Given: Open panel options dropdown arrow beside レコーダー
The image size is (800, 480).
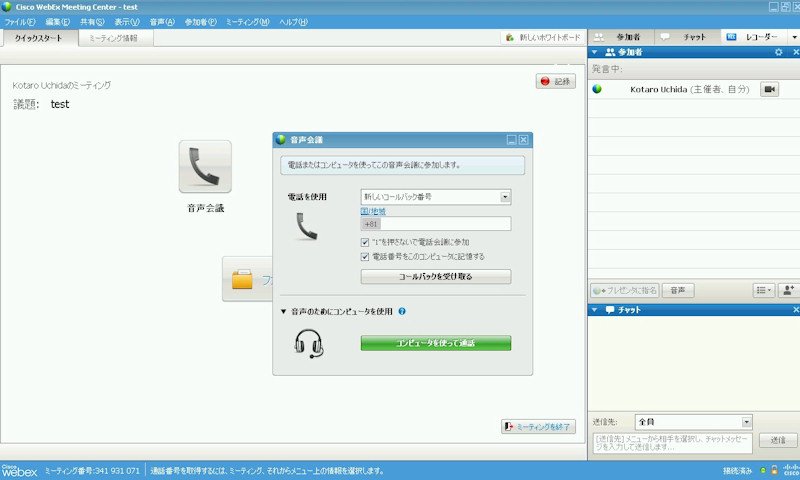Looking at the screenshot, I should 794,38.
